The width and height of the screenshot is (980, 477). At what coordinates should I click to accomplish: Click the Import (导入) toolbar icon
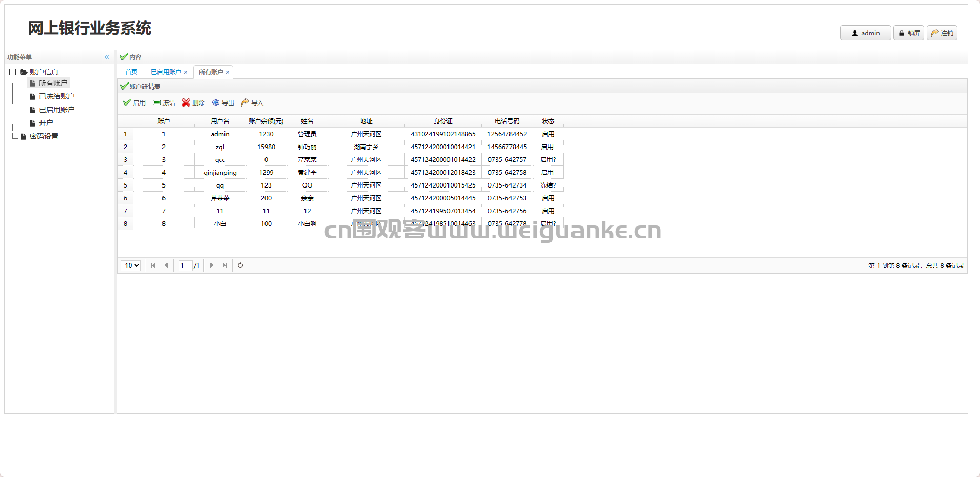pyautogui.click(x=245, y=102)
